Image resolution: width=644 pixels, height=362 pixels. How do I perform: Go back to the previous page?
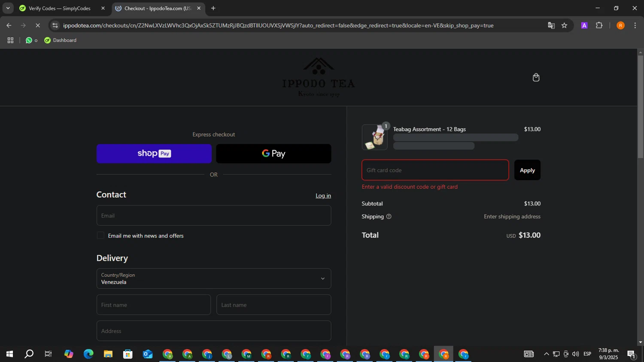pos(9,25)
